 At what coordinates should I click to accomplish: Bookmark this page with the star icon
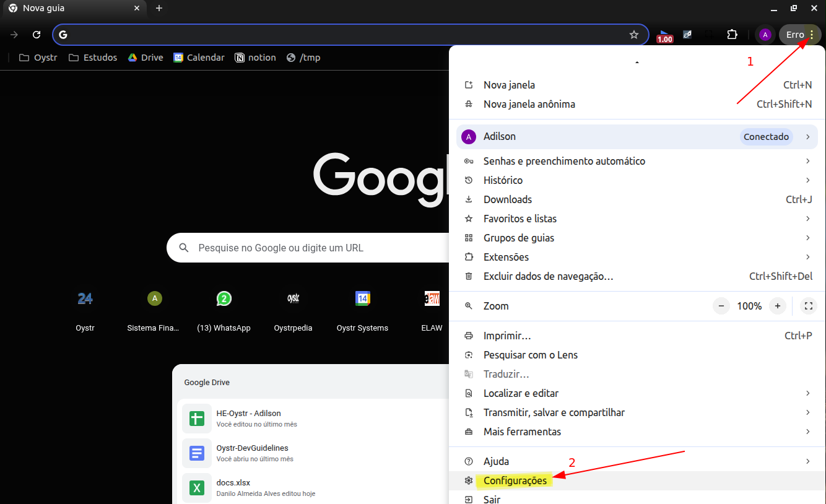[x=634, y=35]
